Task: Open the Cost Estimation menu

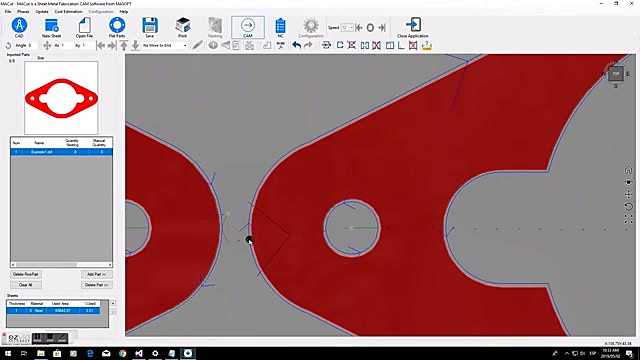Action: [68, 11]
